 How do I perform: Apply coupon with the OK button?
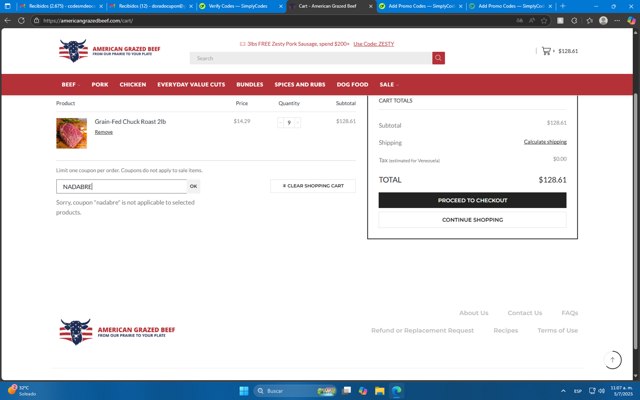193,186
